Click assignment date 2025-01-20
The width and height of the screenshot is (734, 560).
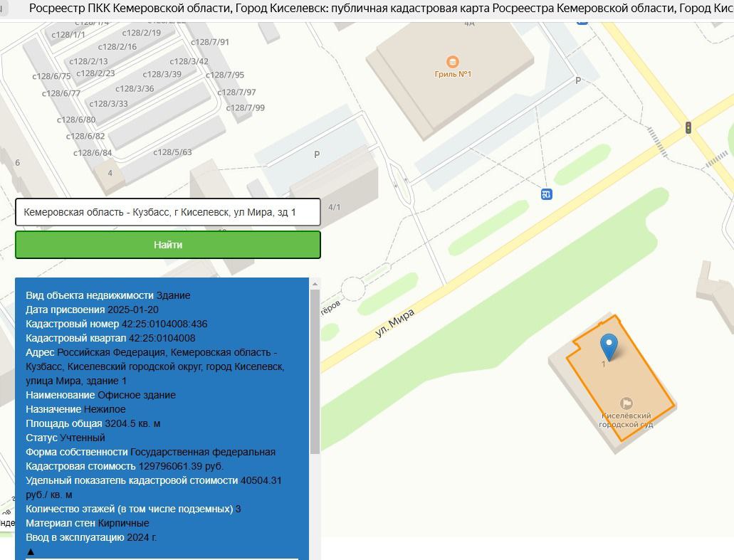[x=133, y=310]
